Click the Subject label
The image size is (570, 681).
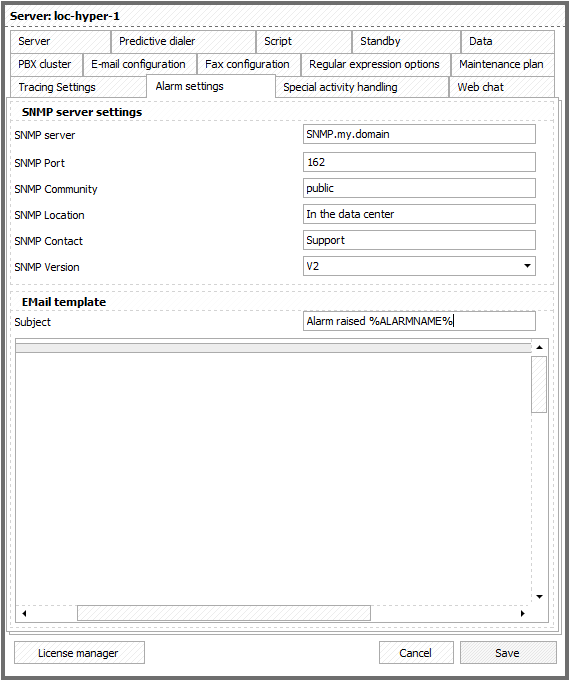(x=33, y=322)
